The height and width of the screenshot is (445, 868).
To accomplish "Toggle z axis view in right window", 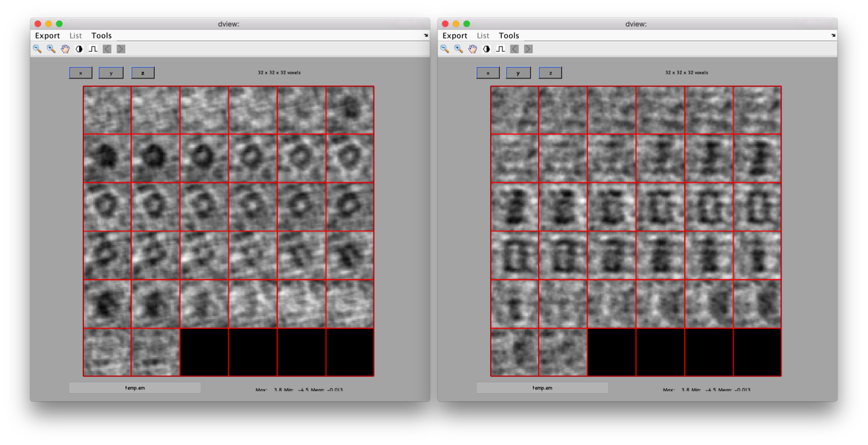I will tap(550, 72).
